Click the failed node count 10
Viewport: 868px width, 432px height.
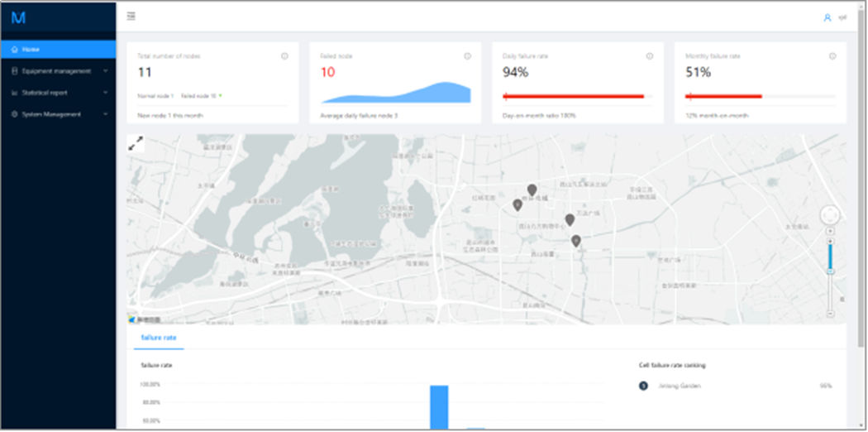(327, 73)
